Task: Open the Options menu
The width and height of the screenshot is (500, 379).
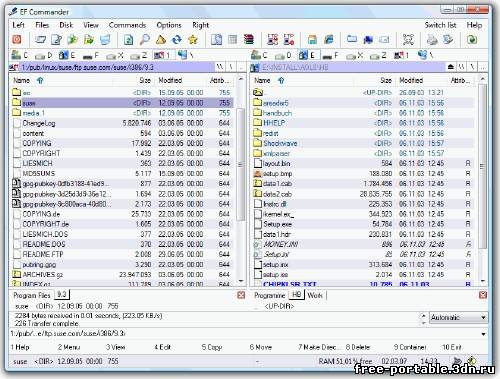Action: pyautogui.click(x=169, y=25)
